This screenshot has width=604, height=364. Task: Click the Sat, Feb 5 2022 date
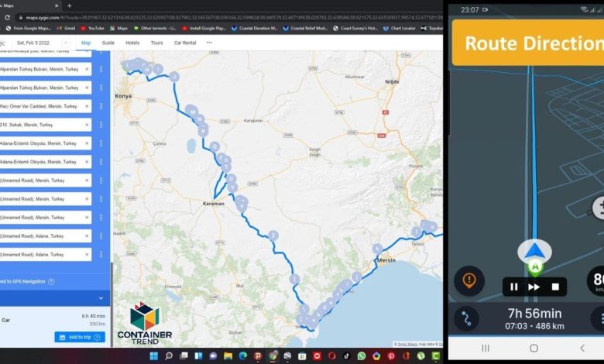click(33, 43)
